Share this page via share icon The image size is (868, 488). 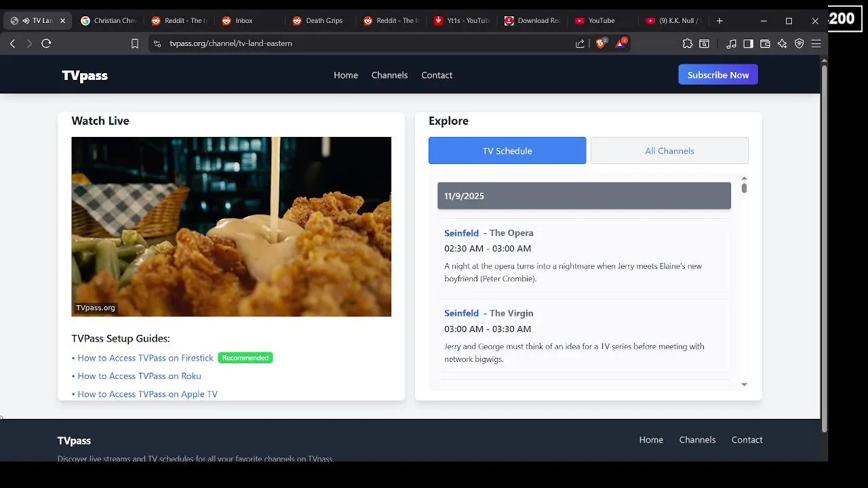pyautogui.click(x=580, y=43)
